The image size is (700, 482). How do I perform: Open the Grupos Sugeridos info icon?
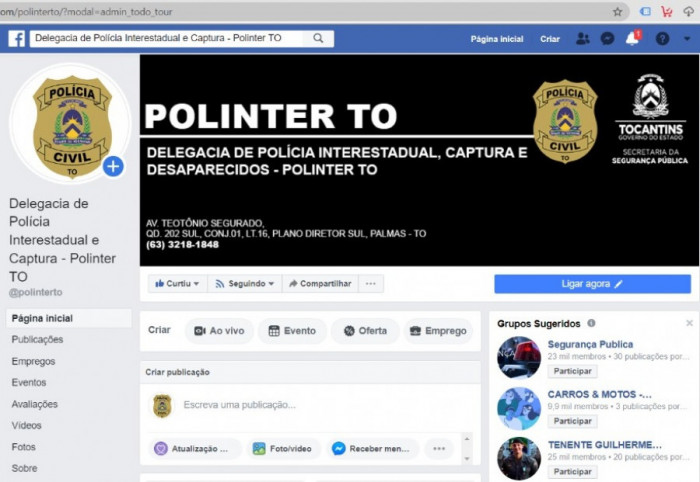coord(591,323)
